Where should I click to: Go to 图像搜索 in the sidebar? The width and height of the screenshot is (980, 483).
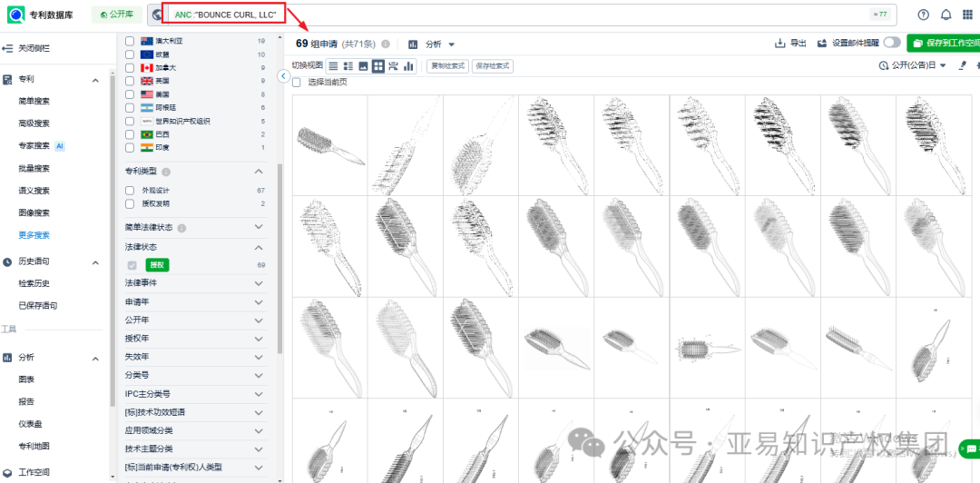[34, 212]
